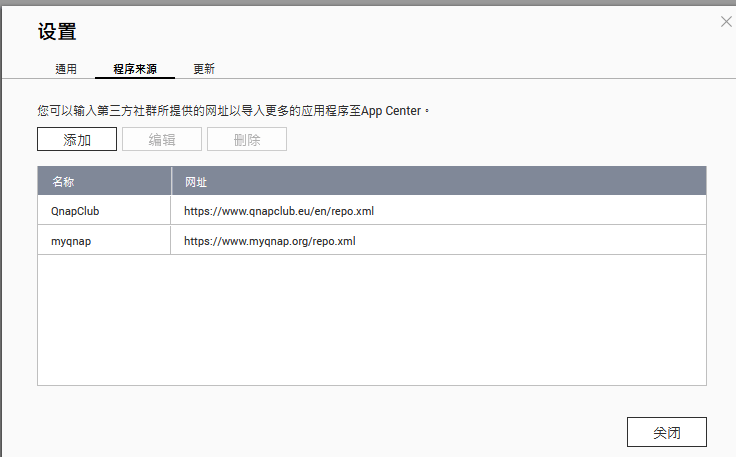Switch to the 通用 tab

click(66, 69)
